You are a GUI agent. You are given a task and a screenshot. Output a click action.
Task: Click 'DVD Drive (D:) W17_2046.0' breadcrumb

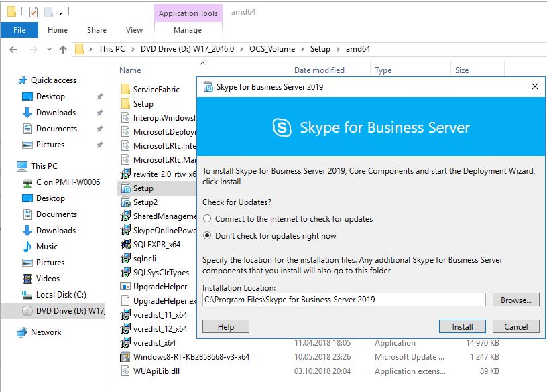pos(187,49)
